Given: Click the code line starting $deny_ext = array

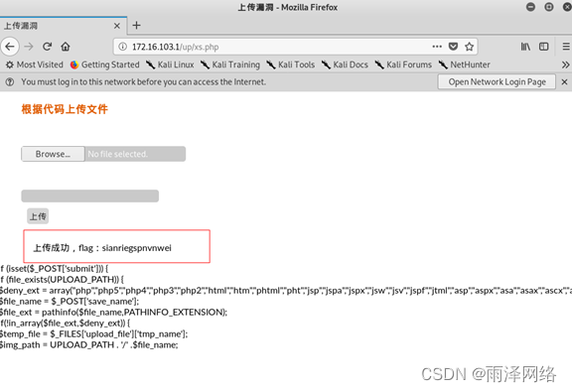Looking at the screenshot, I should click(x=286, y=291).
